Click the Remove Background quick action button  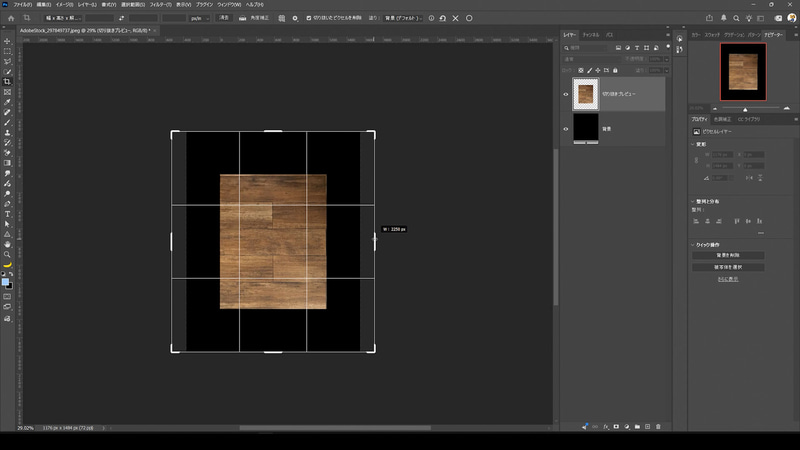(728, 255)
